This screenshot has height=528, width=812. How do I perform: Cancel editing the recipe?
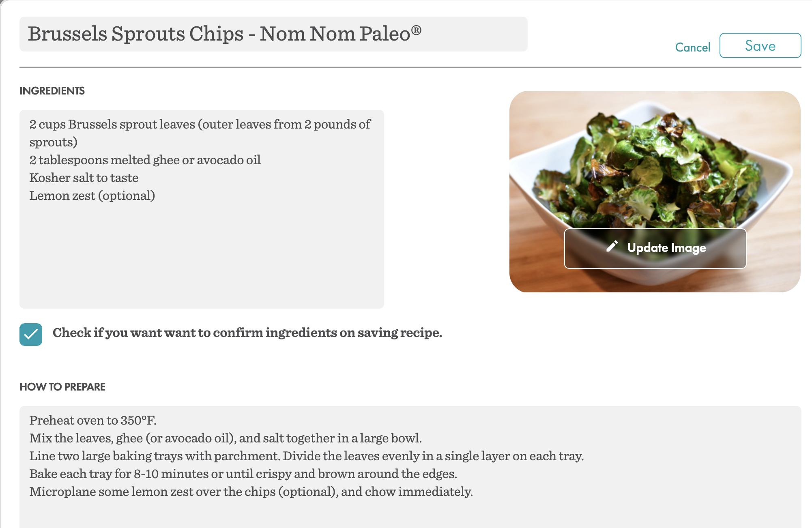pos(692,47)
